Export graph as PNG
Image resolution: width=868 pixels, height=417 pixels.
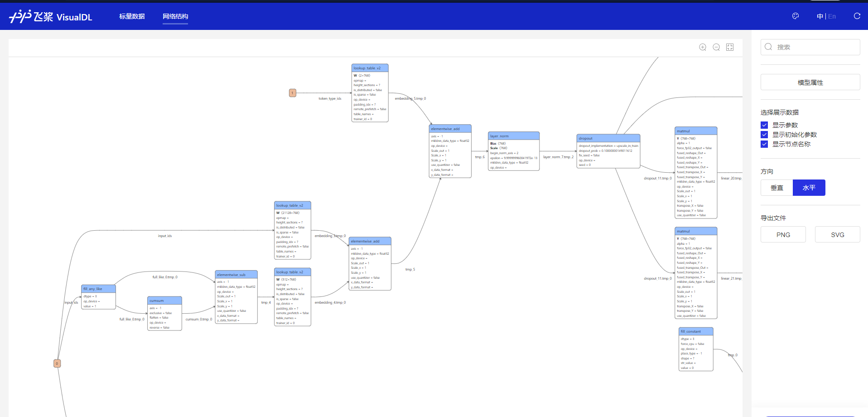(x=783, y=234)
